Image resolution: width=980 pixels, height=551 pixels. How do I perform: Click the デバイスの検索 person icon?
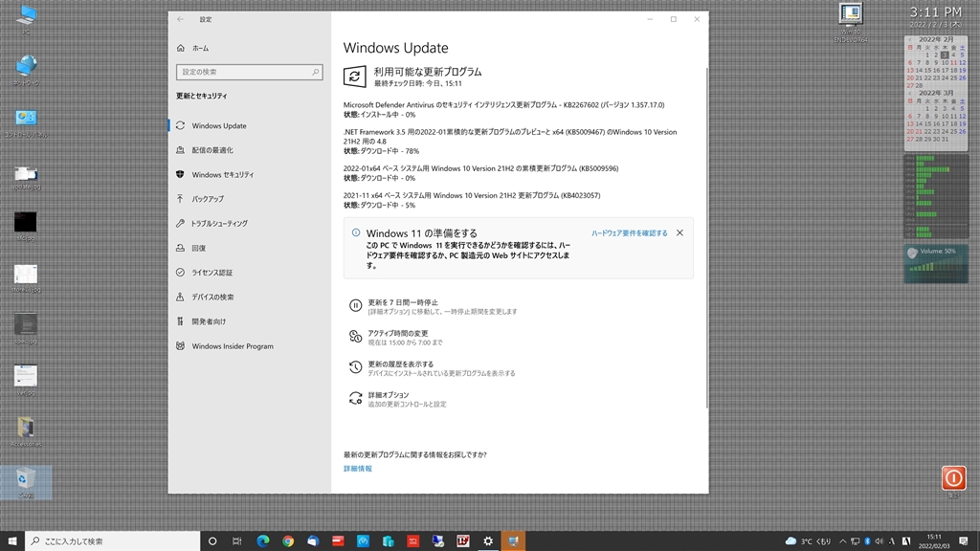[x=180, y=297]
